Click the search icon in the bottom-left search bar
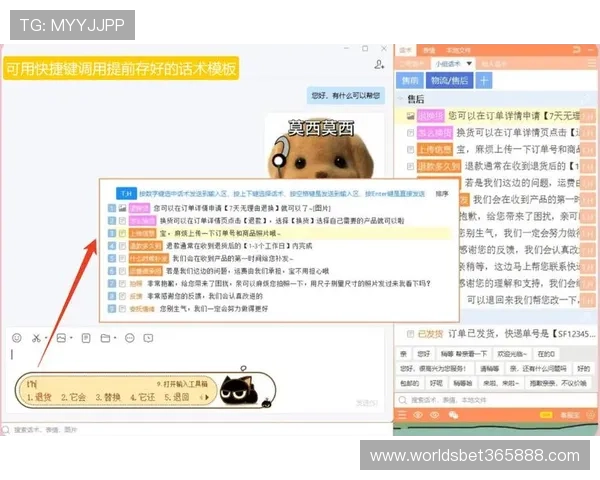 (x=5, y=429)
